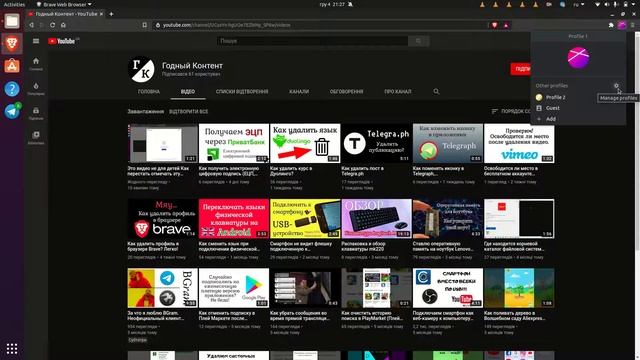Open the ПриватБанк ЭЦП video thumbnail

(234, 143)
